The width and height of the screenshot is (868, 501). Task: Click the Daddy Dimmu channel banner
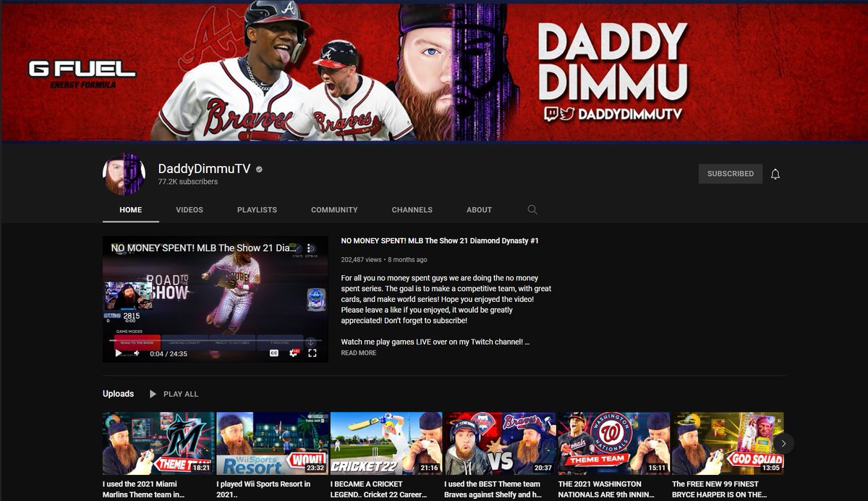pyautogui.click(x=434, y=72)
